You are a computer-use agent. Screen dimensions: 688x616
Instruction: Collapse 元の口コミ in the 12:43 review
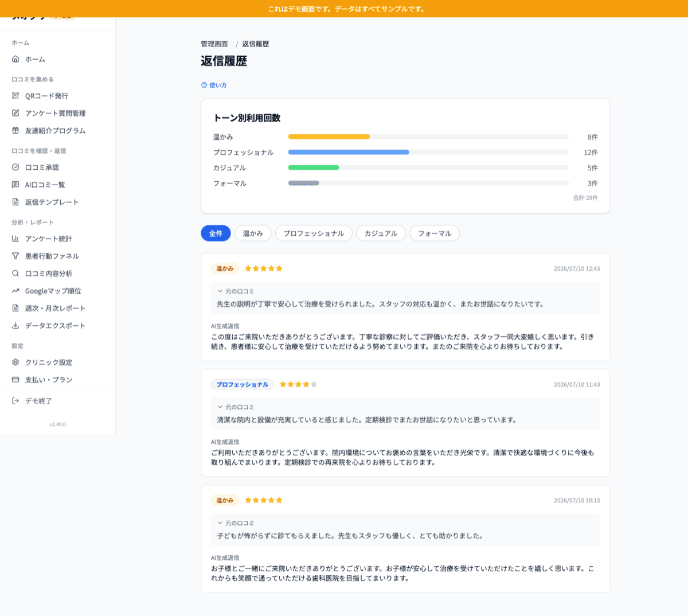236,291
